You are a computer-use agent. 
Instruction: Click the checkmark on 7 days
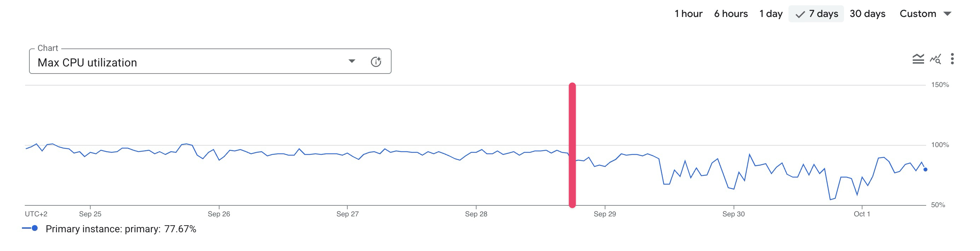[x=800, y=14]
